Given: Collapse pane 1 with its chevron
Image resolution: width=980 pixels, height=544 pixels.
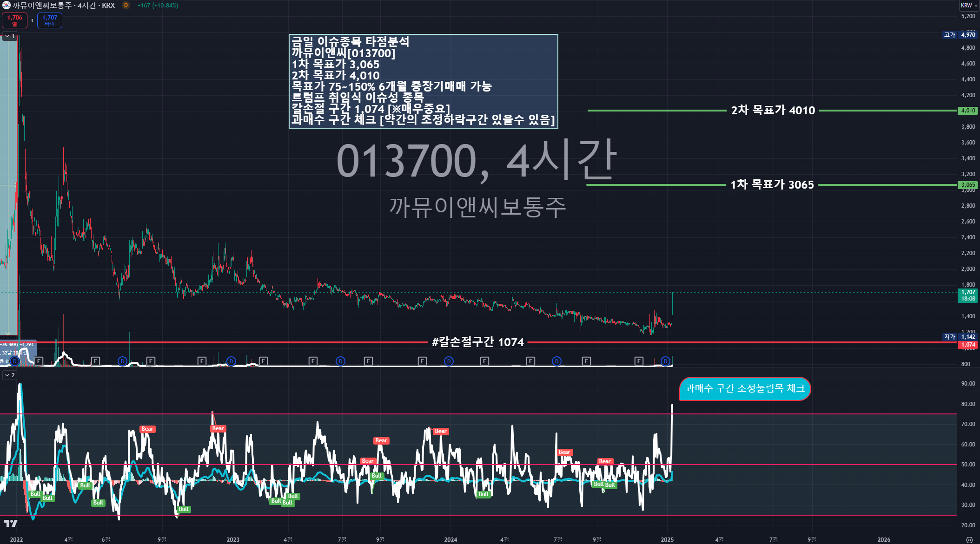Looking at the screenshot, I should click(7, 36).
